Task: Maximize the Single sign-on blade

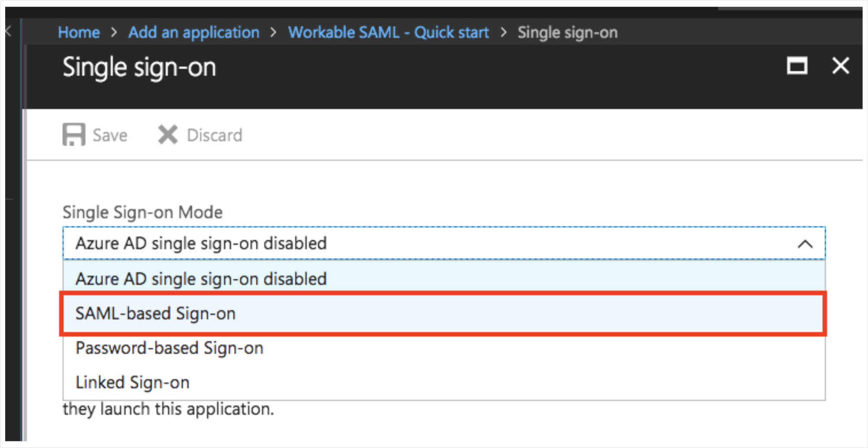Action: pyautogui.click(x=797, y=66)
